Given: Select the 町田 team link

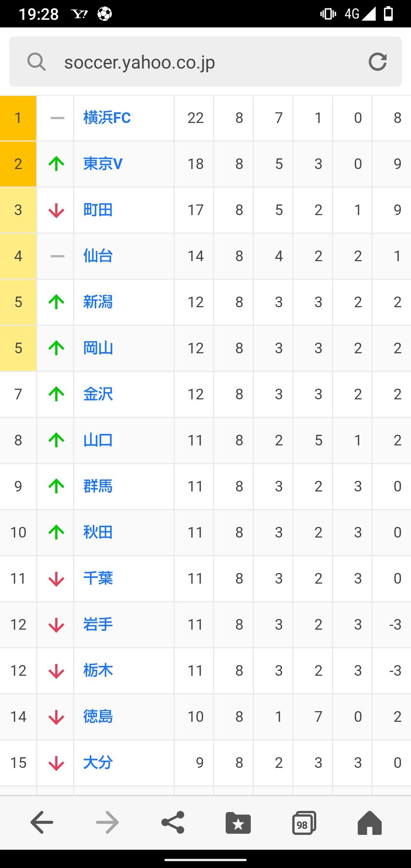Looking at the screenshot, I should point(98,210).
